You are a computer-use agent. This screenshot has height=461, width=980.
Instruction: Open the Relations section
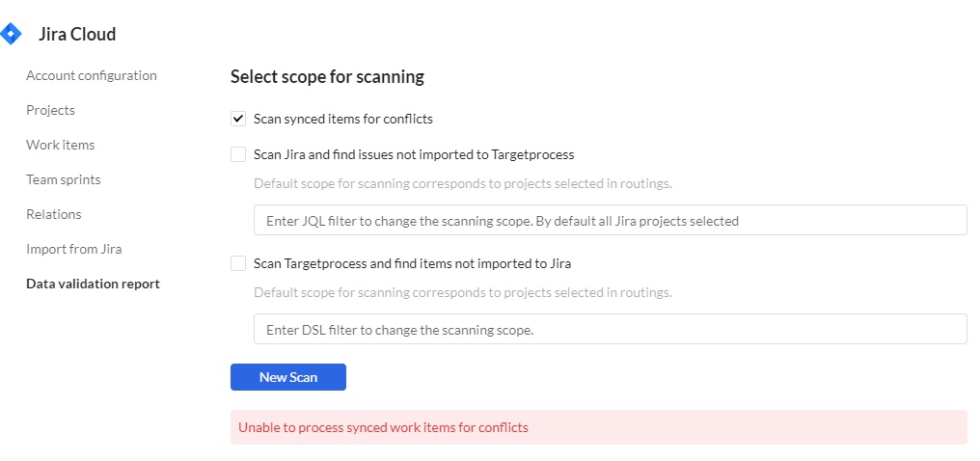54,214
